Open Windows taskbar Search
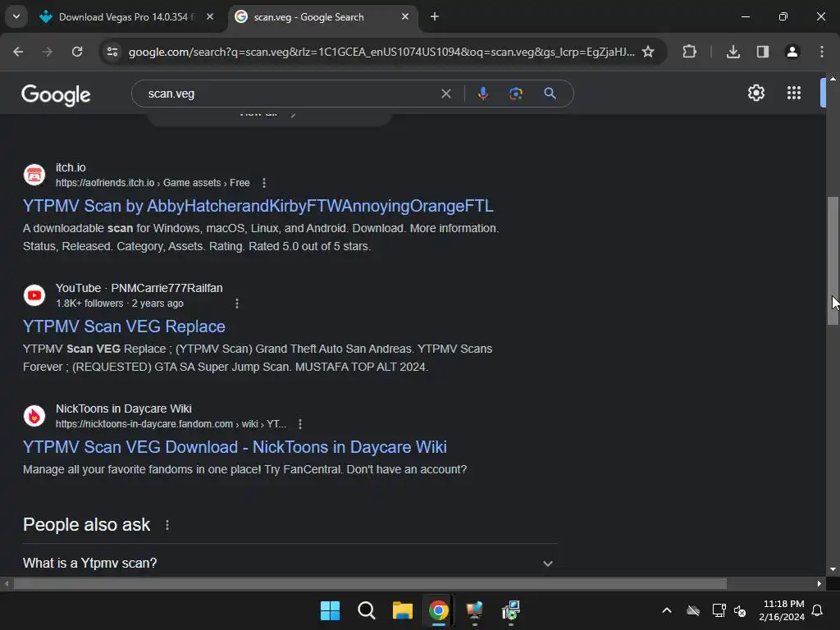 [x=367, y=610]
